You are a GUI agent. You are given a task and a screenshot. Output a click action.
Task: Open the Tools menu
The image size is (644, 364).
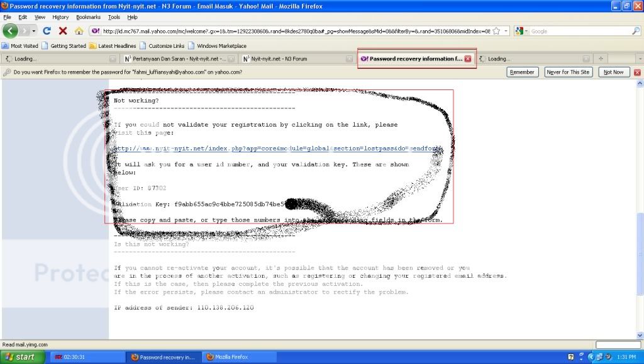[x=114, y=17]
